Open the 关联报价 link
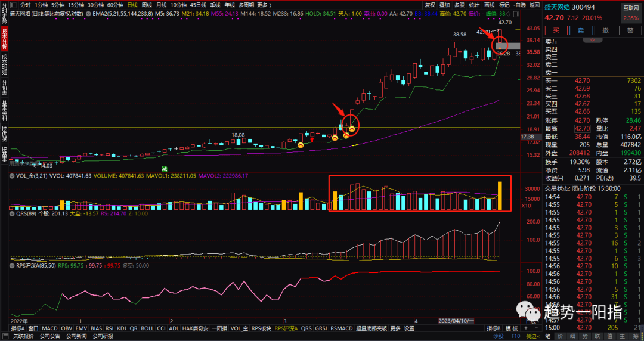This screenshot has height=341, width=644. coord(23,336)
